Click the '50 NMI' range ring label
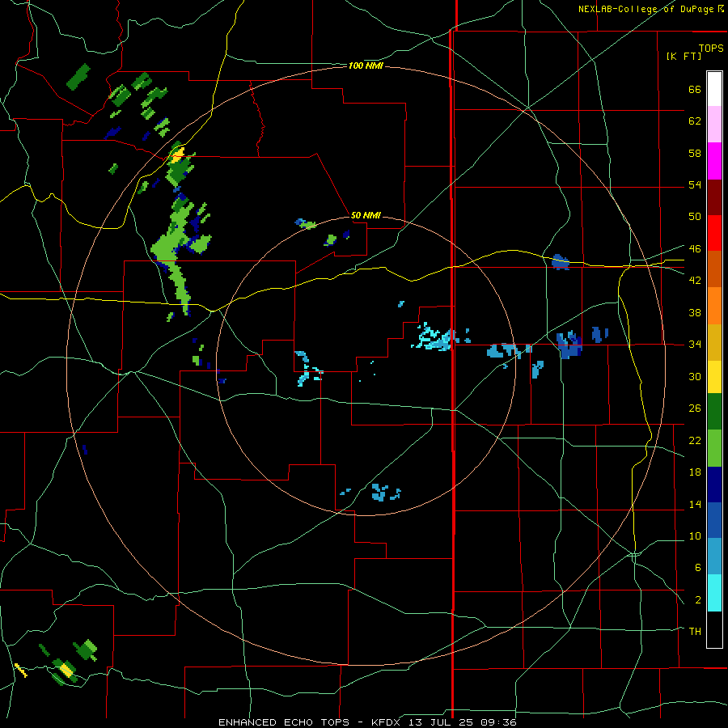 (x=366, y=215)
